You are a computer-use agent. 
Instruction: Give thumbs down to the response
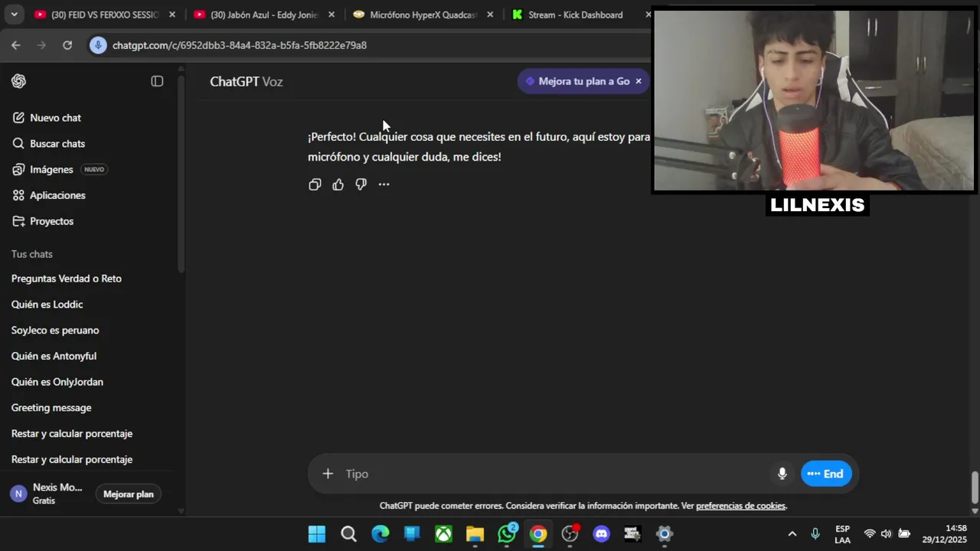pyautogui.click(x=361, y=184)
